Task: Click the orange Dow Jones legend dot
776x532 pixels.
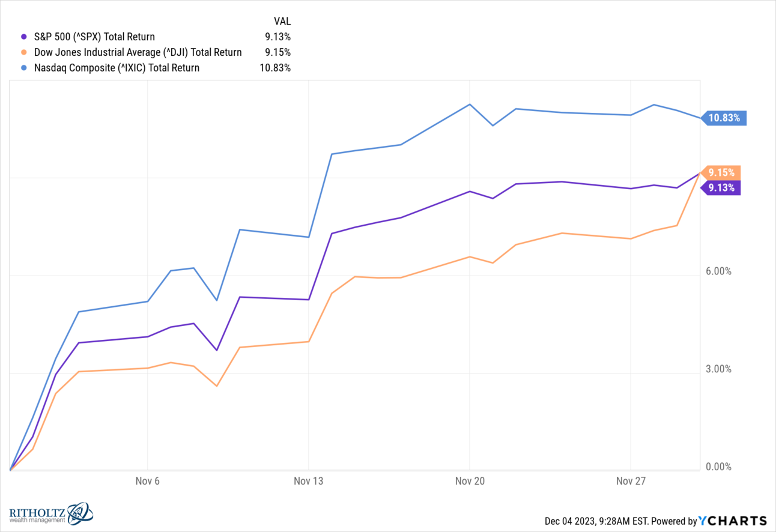Action: point(23,53)
